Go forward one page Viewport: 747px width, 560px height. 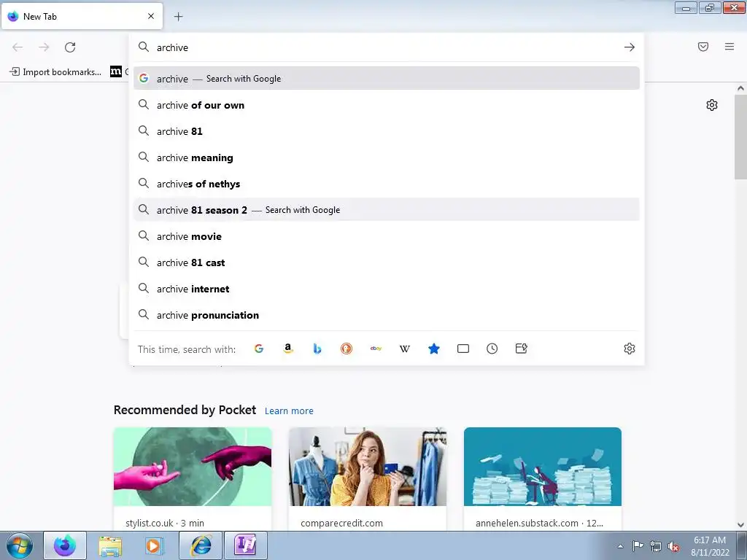pos(44,47)
